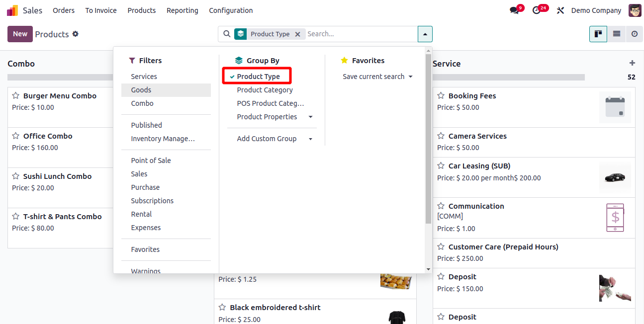Viewport: 644px width, 324px height.
Task: Open the Products gear actions menu
Action: pos(76,34)
